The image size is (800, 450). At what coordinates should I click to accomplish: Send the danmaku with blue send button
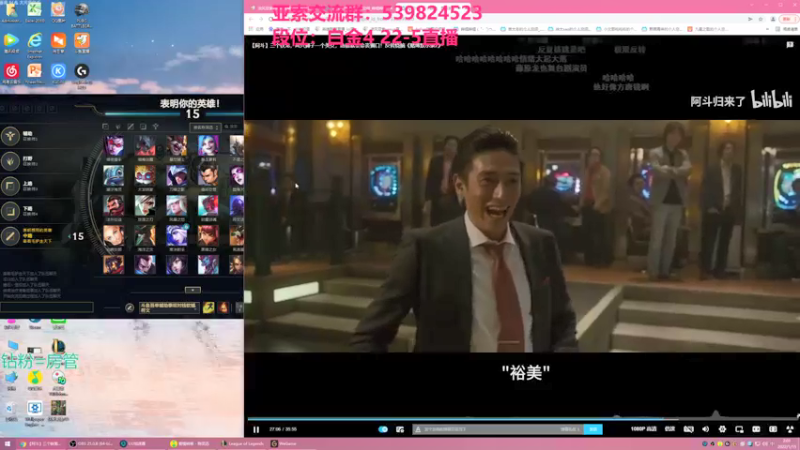(x=593, y=430)
